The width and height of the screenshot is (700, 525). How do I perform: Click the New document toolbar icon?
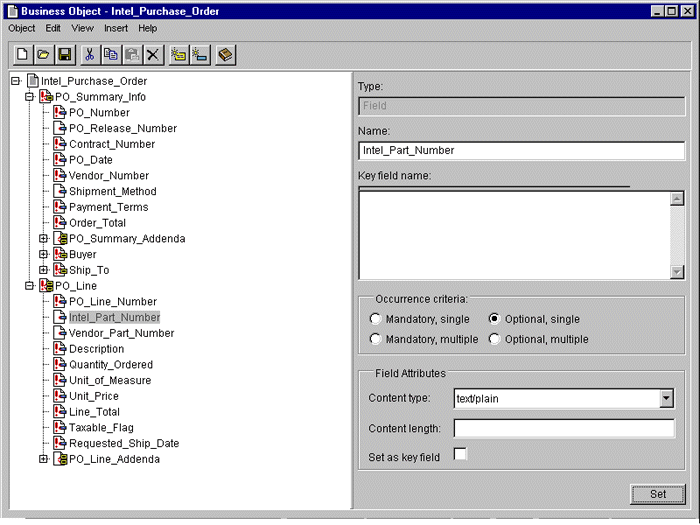(x=22, y=55)
